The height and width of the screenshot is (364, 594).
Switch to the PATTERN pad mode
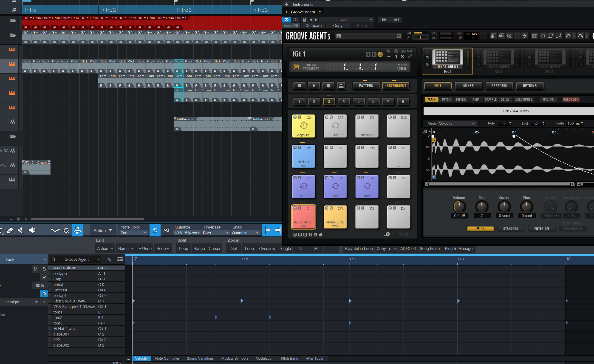coord(366,86)
